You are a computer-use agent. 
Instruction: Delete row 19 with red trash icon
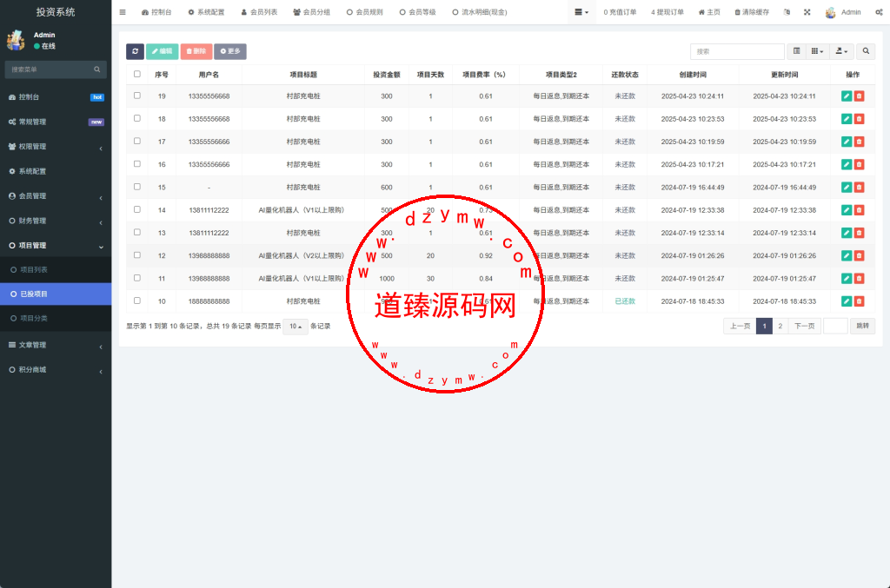[860, 96]
